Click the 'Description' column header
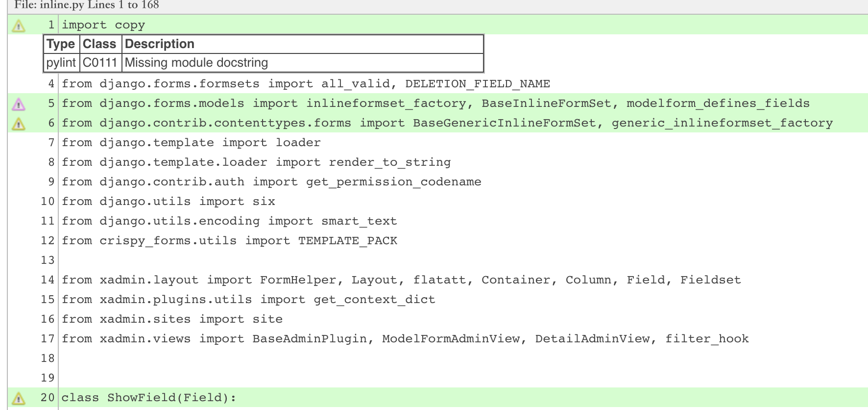This screenshot has width=868, height=410. 160,44
